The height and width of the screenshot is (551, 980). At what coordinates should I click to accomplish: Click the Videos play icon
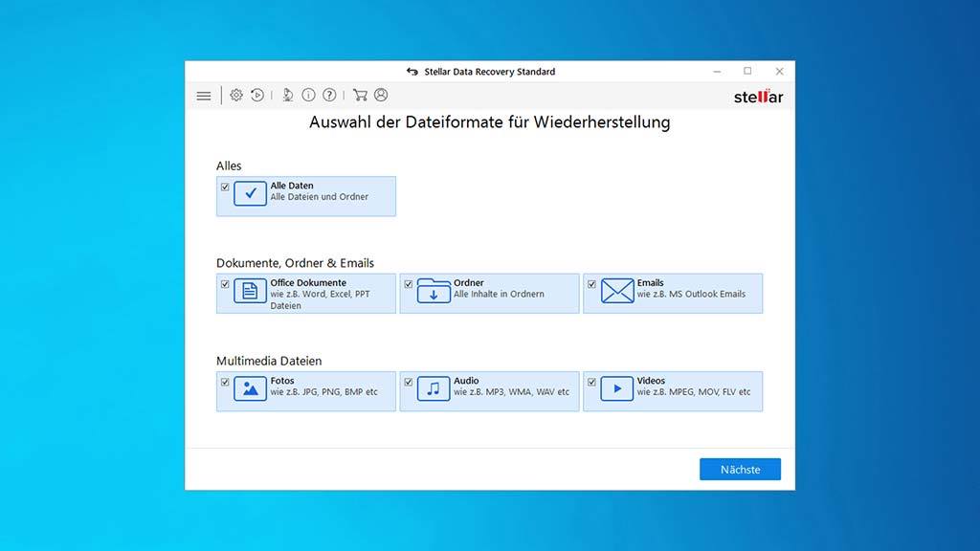[x=617, y=388]
